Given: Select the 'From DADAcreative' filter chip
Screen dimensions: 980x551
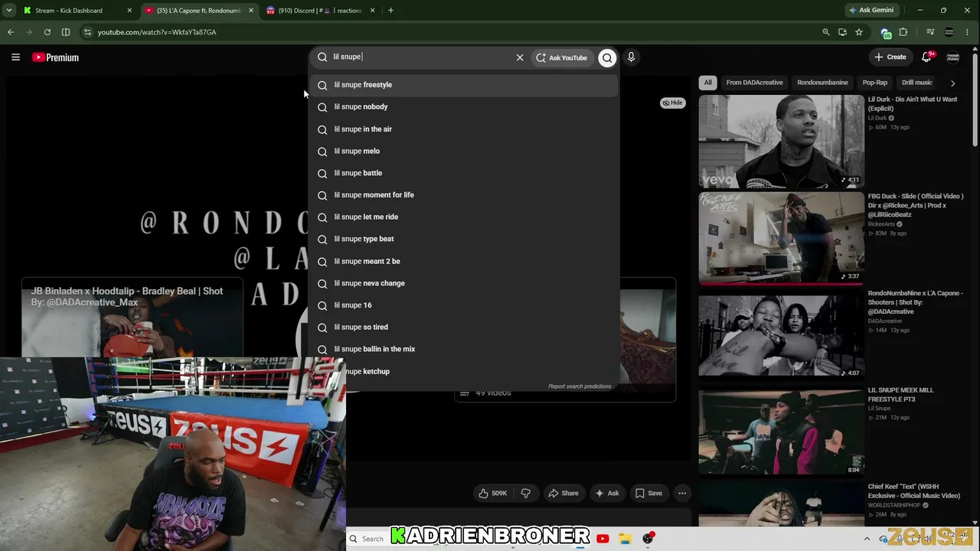Looking at the screenshot, I should [754, 83].
